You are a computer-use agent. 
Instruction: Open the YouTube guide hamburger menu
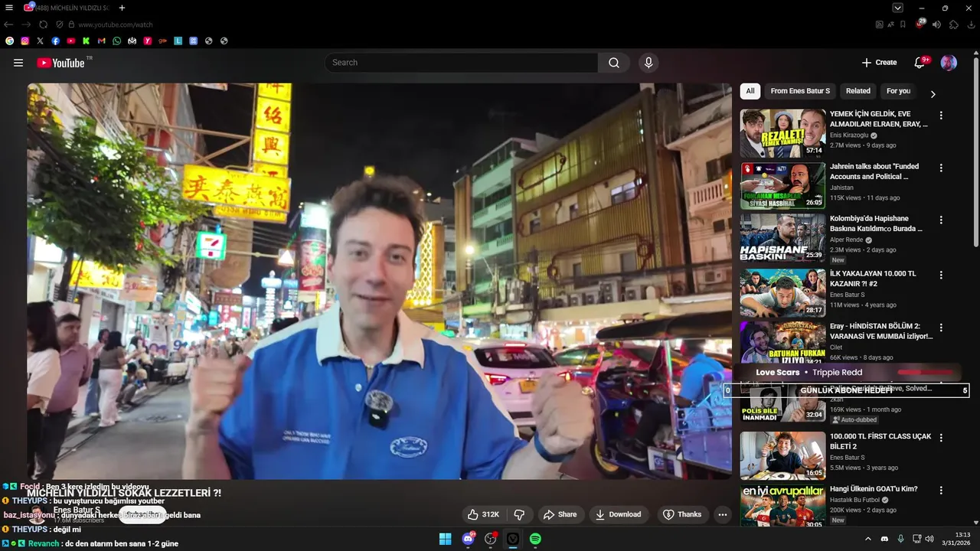pyautogui.click(x=18, y=63)
